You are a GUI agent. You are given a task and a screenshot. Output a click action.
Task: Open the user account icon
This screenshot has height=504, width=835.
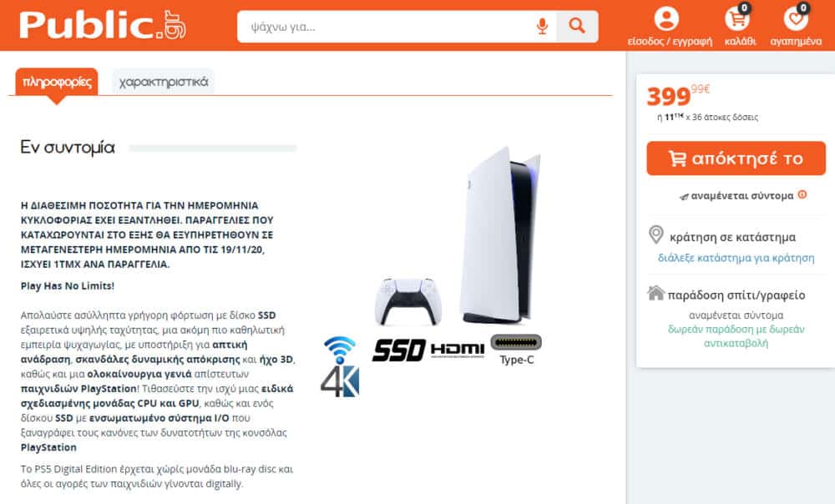[666, 18]
